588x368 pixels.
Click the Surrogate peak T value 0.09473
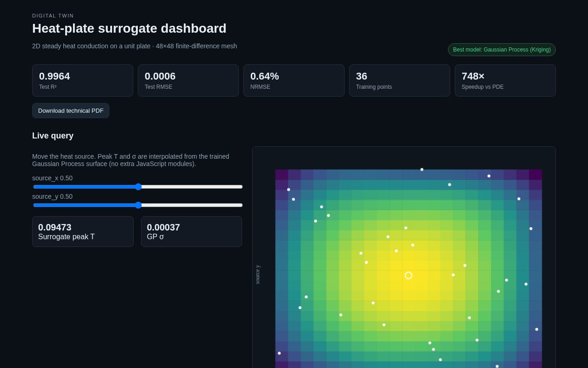click(55, 227)
